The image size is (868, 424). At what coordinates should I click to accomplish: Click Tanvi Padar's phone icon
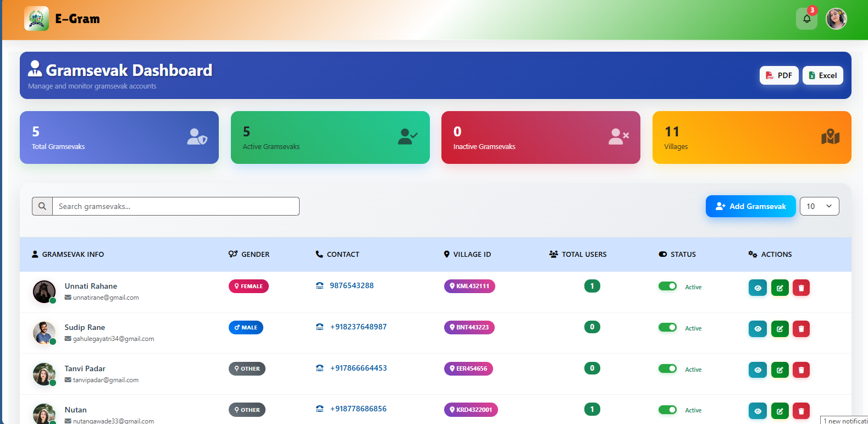(319, 368)
